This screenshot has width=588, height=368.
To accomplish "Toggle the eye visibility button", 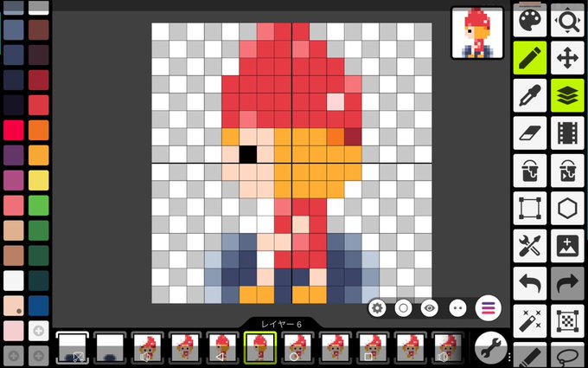I will click(430, 308).
